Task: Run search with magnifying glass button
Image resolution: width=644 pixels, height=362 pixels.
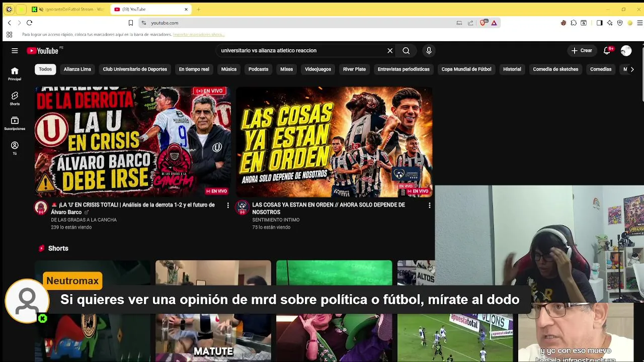Action: pos(406,50)
